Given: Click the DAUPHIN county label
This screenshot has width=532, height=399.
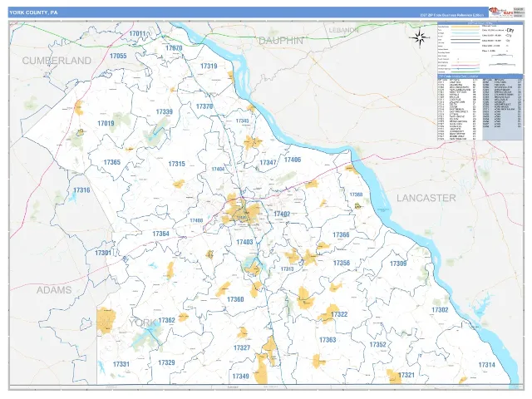Looking at the screenshot, I should pyautogui.click(x=281, y=41).
